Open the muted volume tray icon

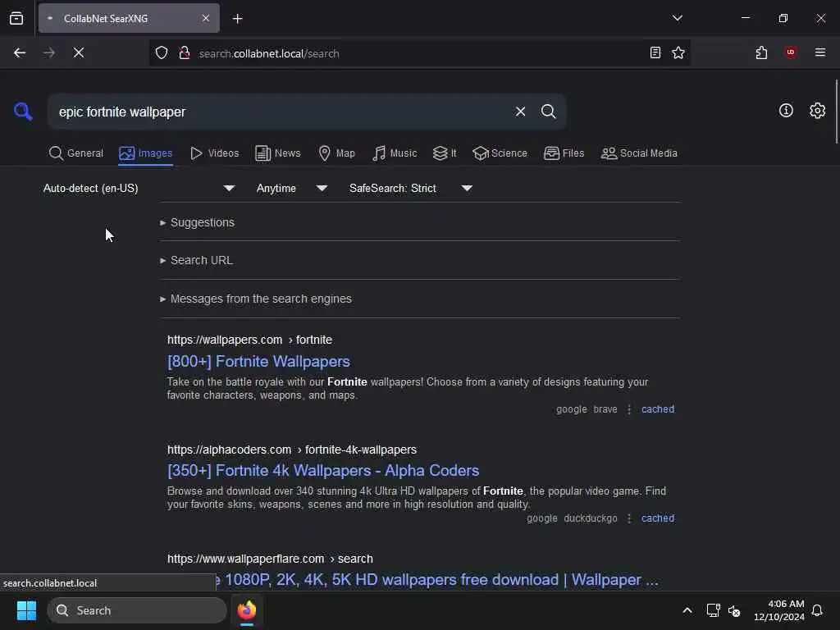pyautogui.click(x=734, y=610)
